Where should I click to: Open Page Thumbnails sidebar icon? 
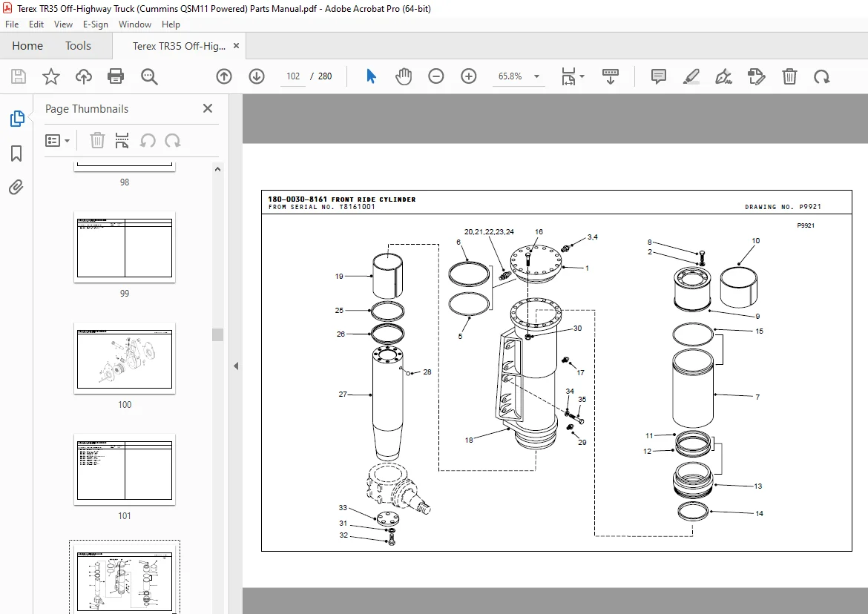click(x=16, y=119)
